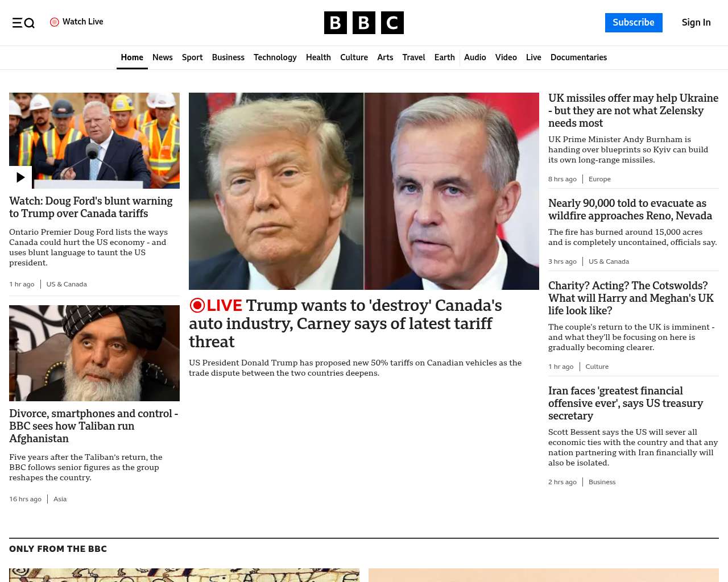Viewport: 728px width, 582px height.
Task: Open the Taliban run Afghanistan headline
Action: (94, 426)
